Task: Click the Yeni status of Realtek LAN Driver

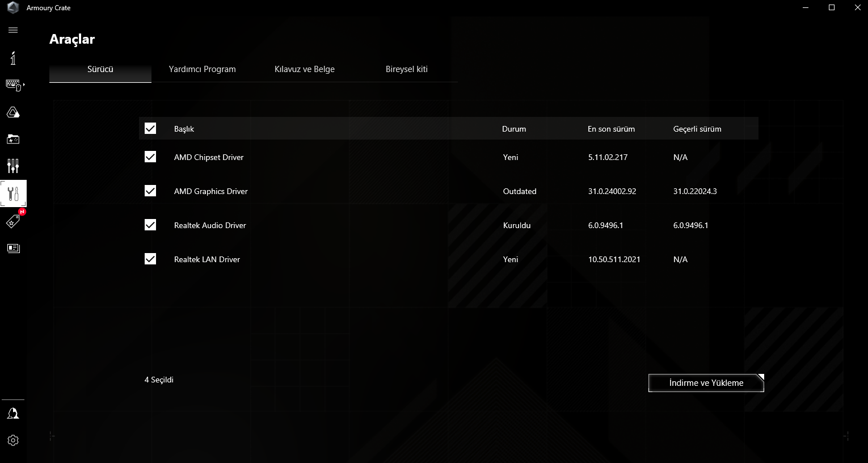Action: [x=511, y=259]
